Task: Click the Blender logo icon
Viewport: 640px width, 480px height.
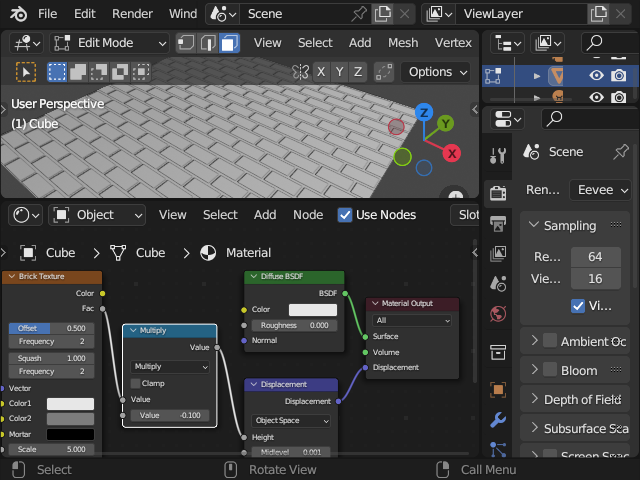Action: (18, 14)
